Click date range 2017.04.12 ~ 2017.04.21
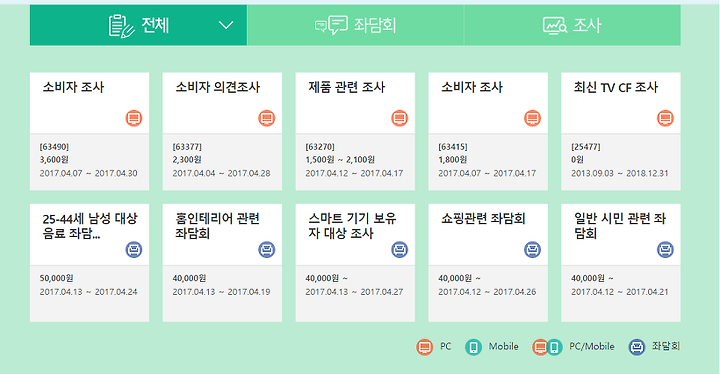Image resolution: width=720 pixels, height=374 pixels. point(620,292)
